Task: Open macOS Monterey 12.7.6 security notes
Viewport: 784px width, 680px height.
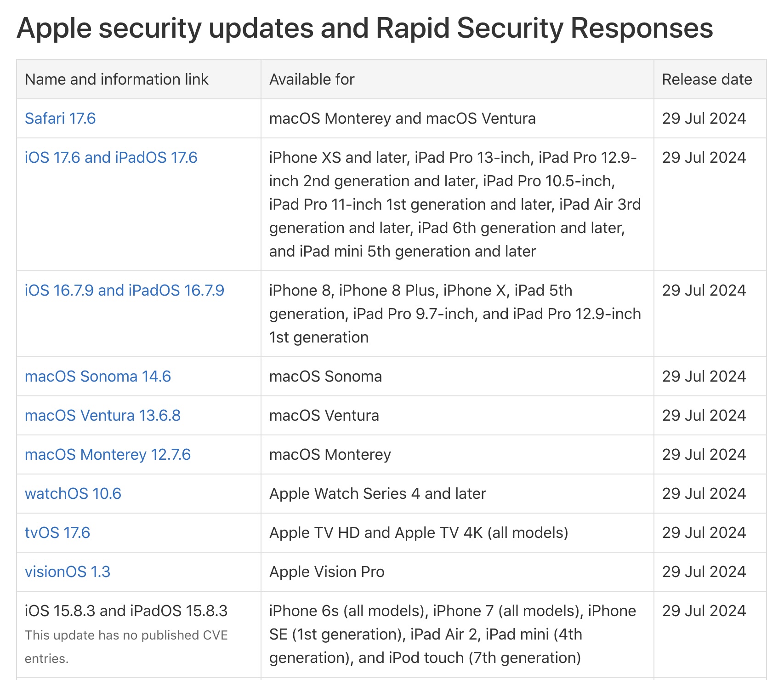Action: (108, 455)
